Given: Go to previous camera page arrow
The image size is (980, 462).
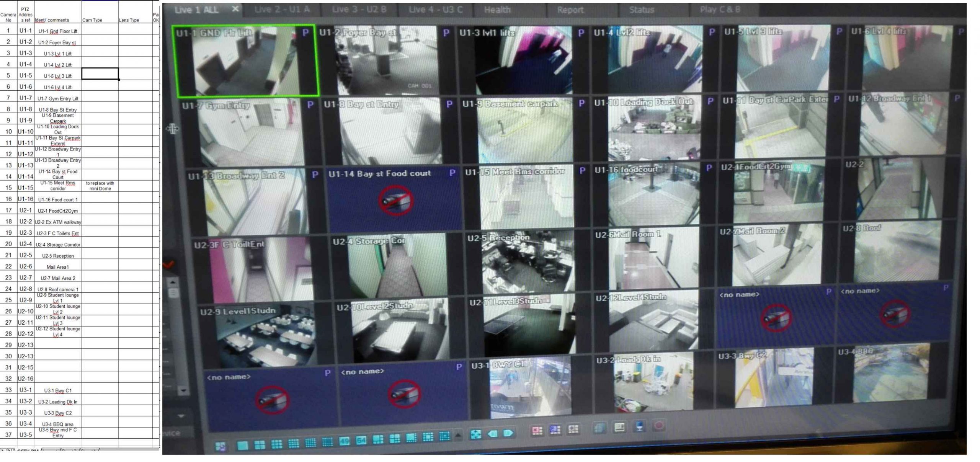Looking at the screenshot, I should (492, 434).
